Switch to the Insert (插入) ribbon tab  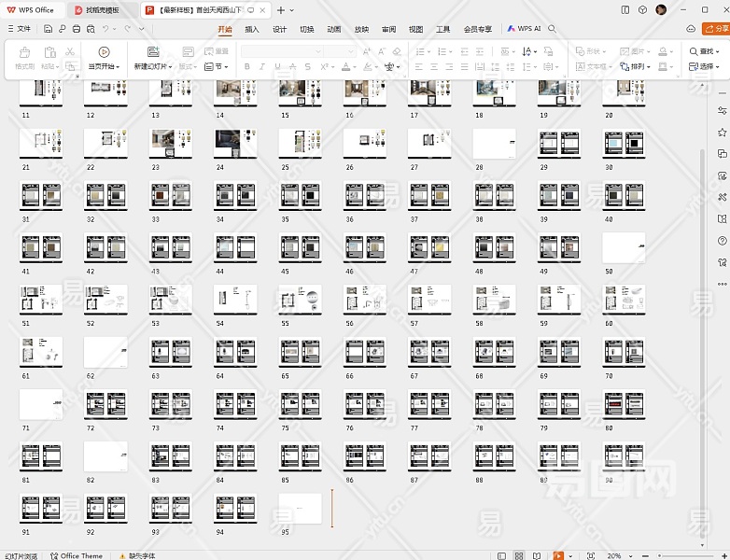point(252,29)
